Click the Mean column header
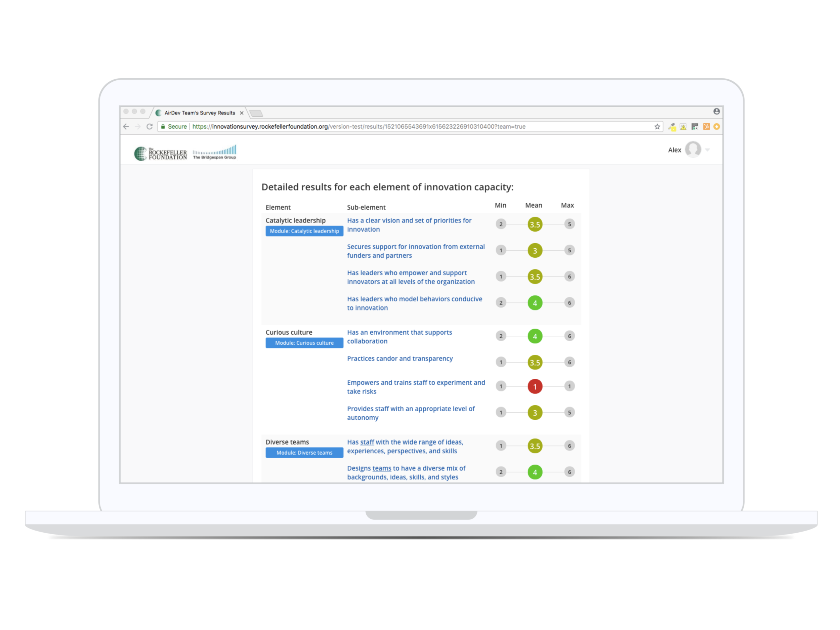This screenshot has width=840, height=630. click(x=534, y=205)
